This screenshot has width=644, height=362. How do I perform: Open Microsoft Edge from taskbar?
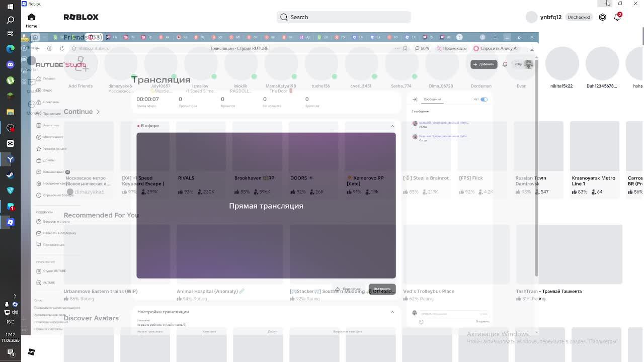[11, 49]
